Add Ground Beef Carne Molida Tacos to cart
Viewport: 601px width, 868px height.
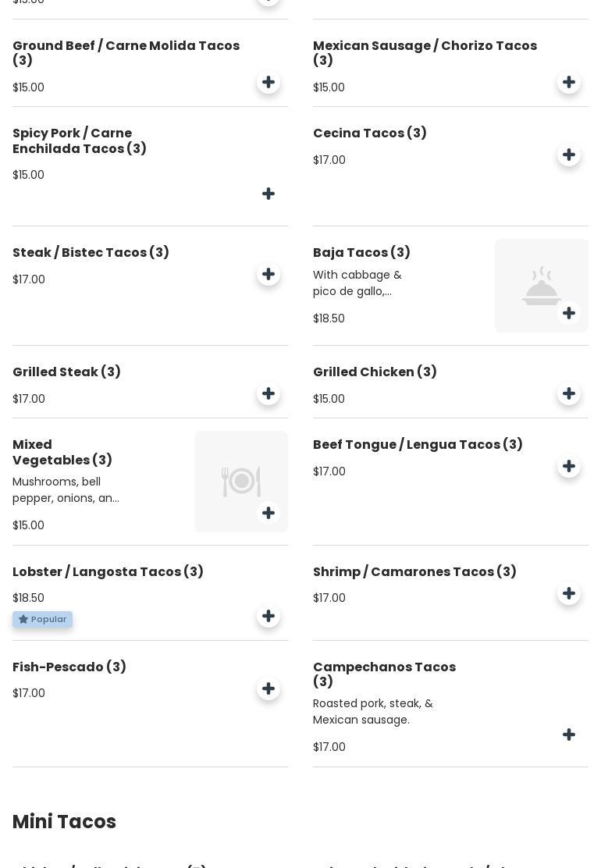tap(268, 82)
